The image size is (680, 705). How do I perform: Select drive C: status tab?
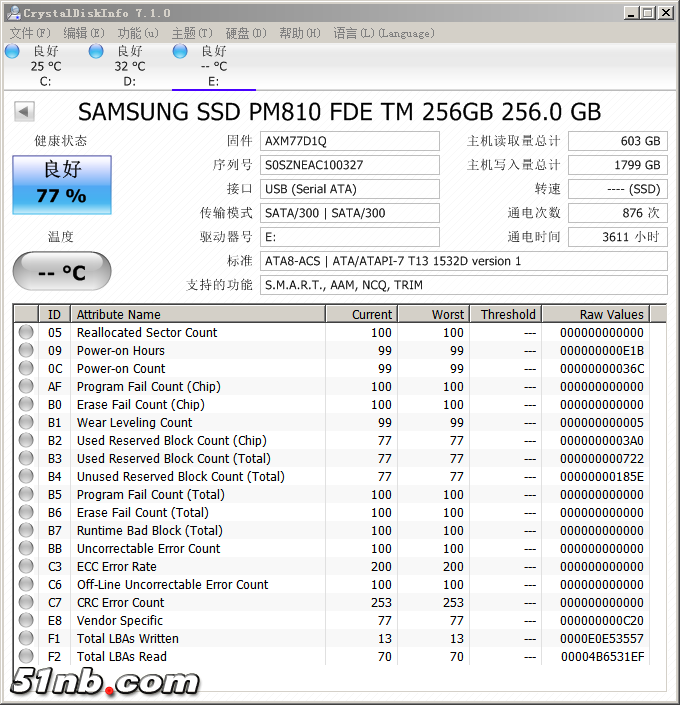click(x=46, y=66)
